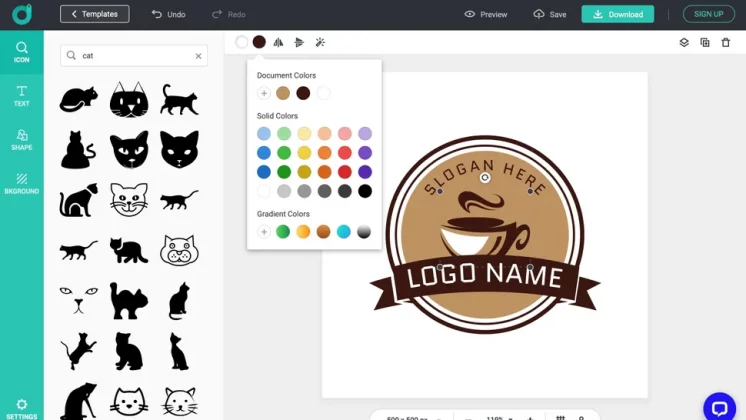This screenshot has width=746, height=420.
Task: Choose the green gradient color swatch
Action: pos(283,231)
